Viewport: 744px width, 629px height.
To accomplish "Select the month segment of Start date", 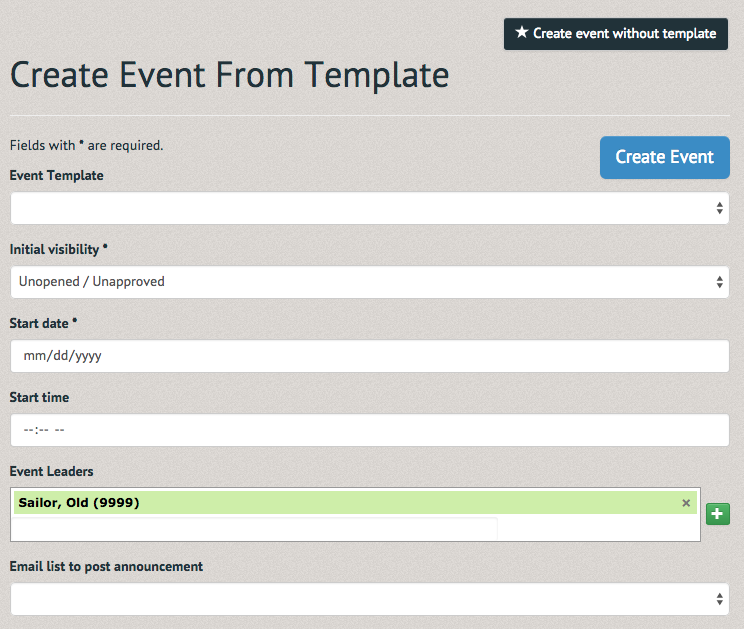I will (x=34, y=356).
